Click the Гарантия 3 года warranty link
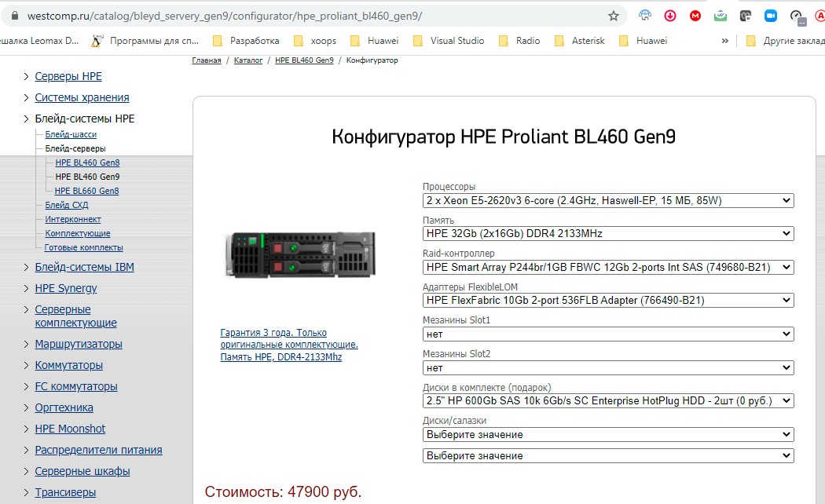 (x=289, y=345)
